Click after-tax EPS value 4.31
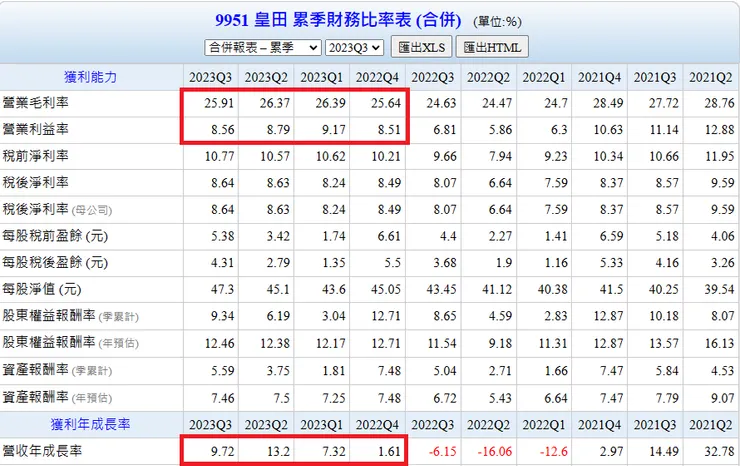This screenshot has height=466, width=740. coord(223,263)
